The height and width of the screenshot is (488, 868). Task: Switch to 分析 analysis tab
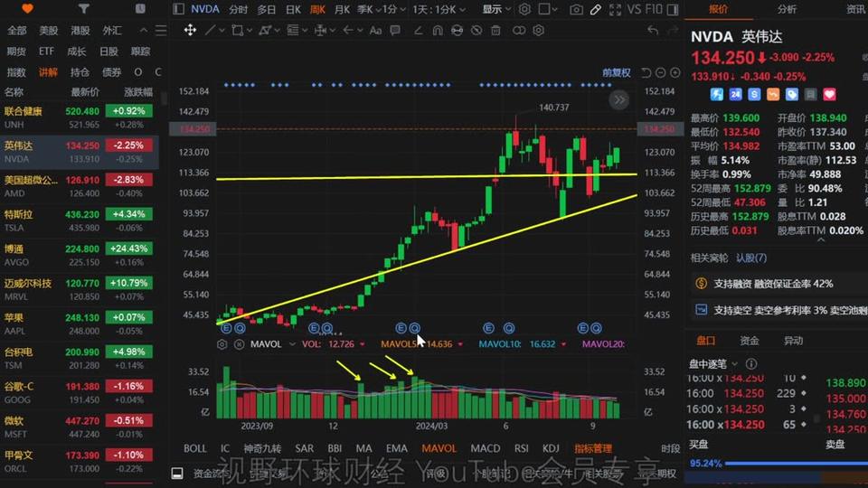point(787,9)
